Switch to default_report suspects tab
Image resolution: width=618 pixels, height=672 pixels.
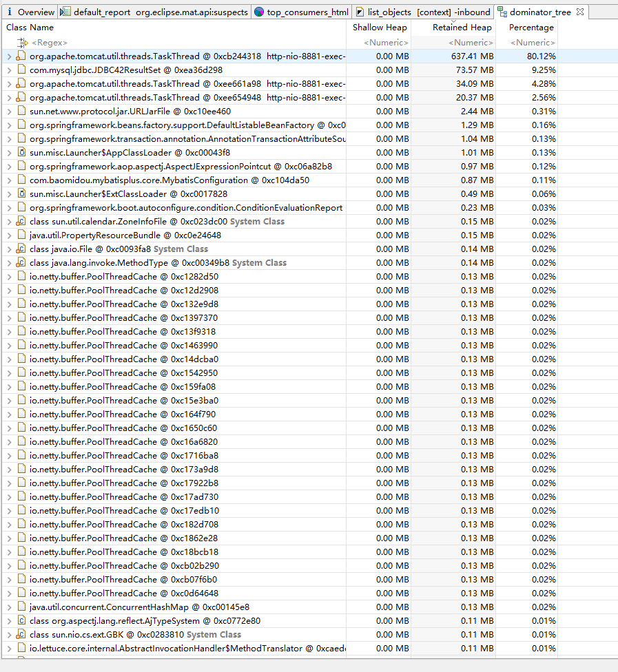(154, 12)
